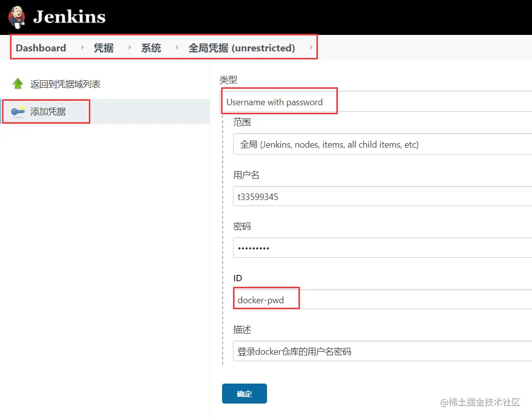This screenshot has height=419, width=532.
Task: Focus the ID field containing docker-pwd
Action: pyautogui.click(x=382, y=300)
